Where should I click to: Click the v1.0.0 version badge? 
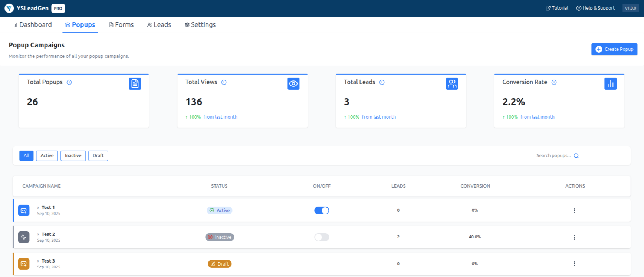point(631,8)
